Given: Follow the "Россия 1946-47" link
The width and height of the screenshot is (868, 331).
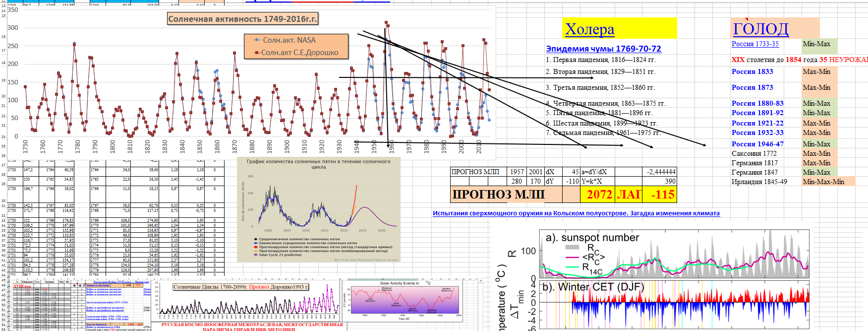Looking at the screenshot, I should pos(757,144).
